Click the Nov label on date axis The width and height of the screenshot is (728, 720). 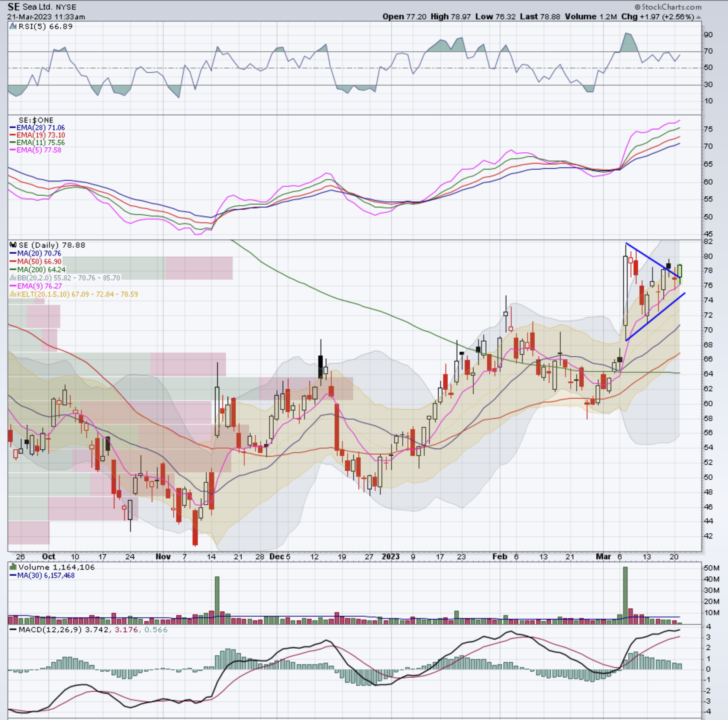coord(163,556)
